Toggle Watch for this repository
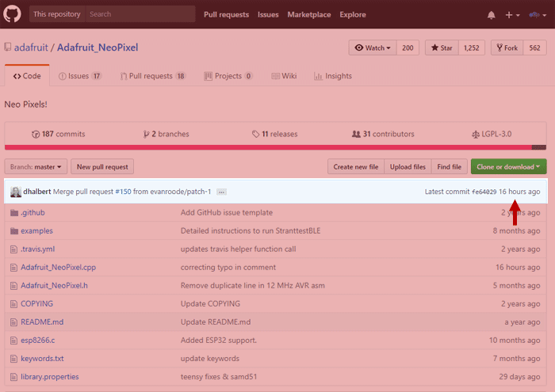The height and width of the screenshot is (392, 555). click(373, 48)
